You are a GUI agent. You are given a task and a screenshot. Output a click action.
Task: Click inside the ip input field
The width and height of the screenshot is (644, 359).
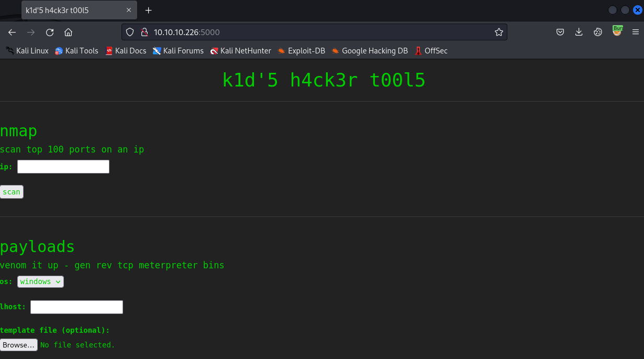(x=63, y=166)
